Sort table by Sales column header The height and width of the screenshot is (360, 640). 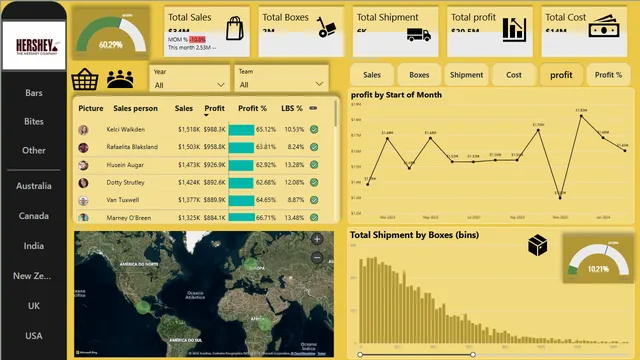tap(184, 108)
